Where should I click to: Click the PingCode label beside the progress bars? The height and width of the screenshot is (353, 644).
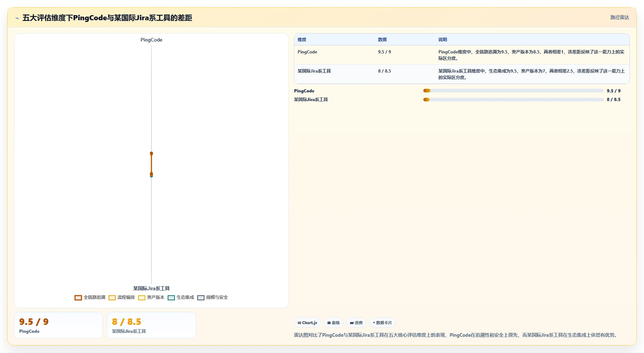pos(304,91)
